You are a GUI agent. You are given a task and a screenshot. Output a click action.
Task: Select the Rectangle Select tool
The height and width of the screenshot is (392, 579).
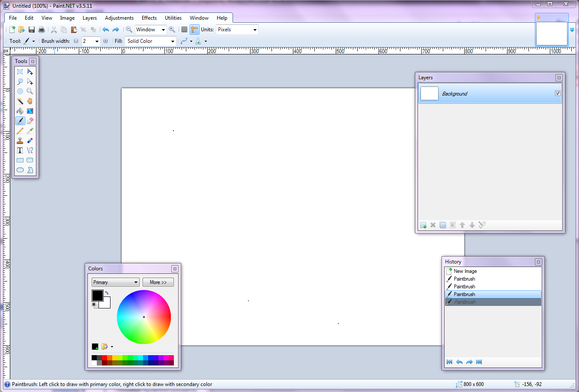[x=20, y=72]
